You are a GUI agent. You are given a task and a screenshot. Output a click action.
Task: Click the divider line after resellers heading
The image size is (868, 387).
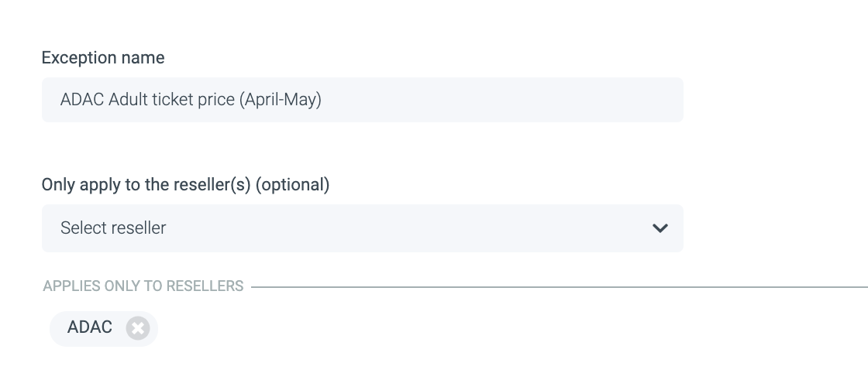[x=558, y=287]
